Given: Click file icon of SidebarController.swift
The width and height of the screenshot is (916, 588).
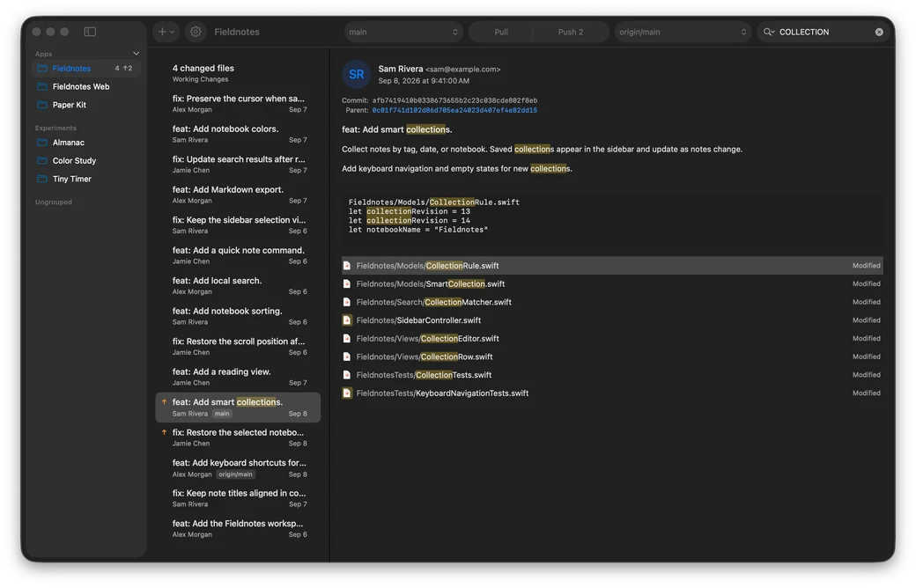Looking at the screenshot, I should coord(347,320).
